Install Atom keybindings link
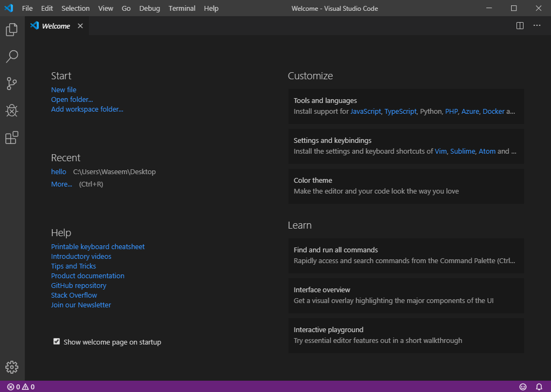 coord(487,151)
